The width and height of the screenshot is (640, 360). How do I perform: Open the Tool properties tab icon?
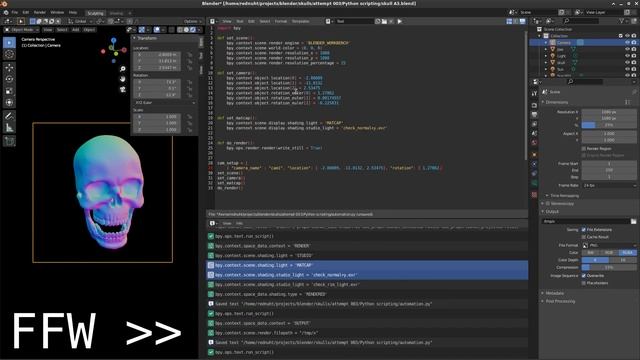[534, 93]
